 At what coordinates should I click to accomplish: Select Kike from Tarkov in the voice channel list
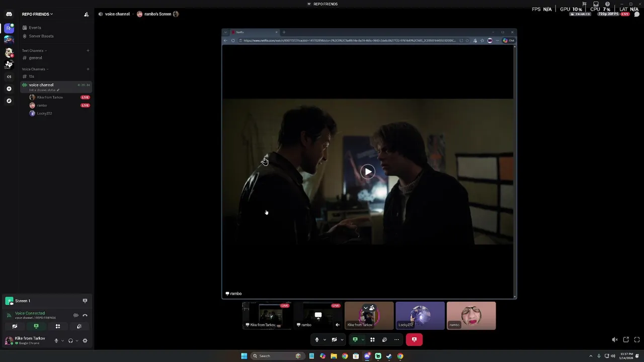(x=50, y=97)
